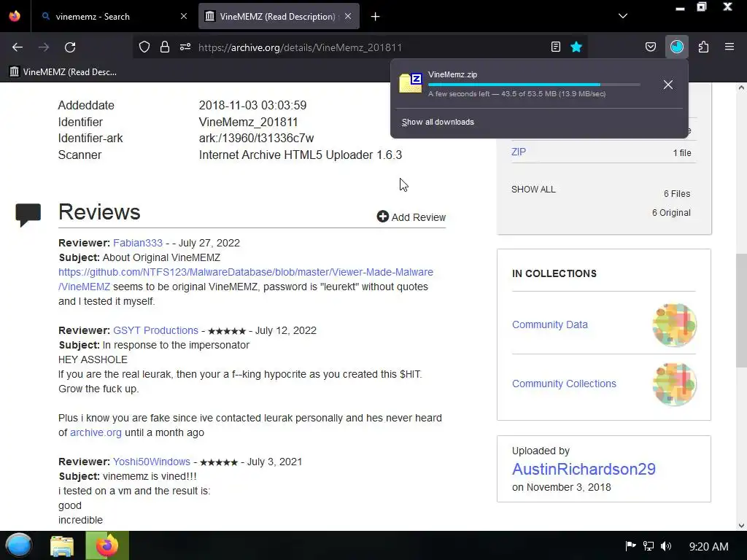
Task: Close the VineMEMZ (Read Description) tab
Action: [348, 16]
